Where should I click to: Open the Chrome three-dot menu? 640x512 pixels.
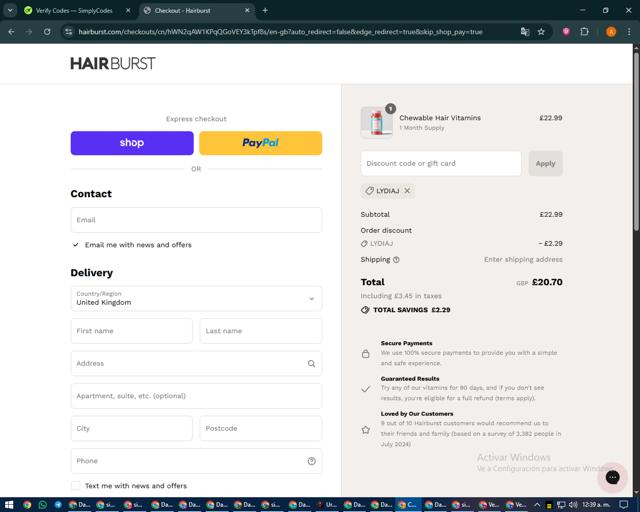point(629,32)
